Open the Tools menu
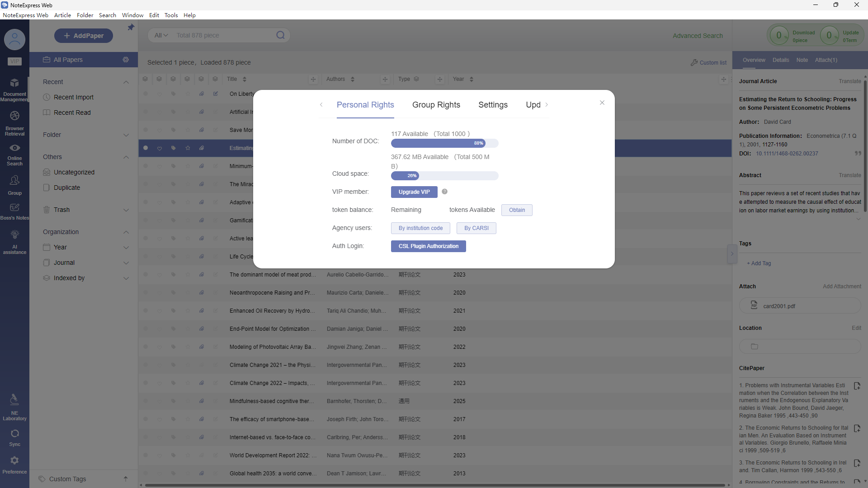The height and width of the screenshot is (488, 868). pos(171,15)
